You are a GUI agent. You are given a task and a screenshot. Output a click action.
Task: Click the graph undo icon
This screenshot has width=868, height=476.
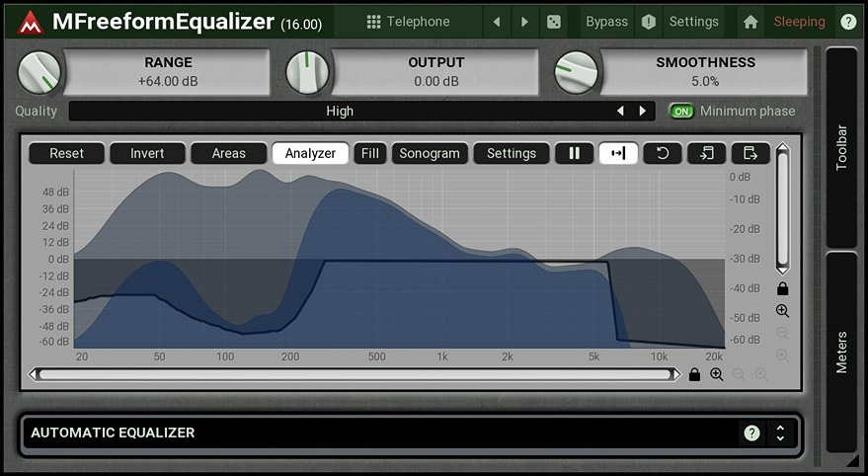coord(662,153)
